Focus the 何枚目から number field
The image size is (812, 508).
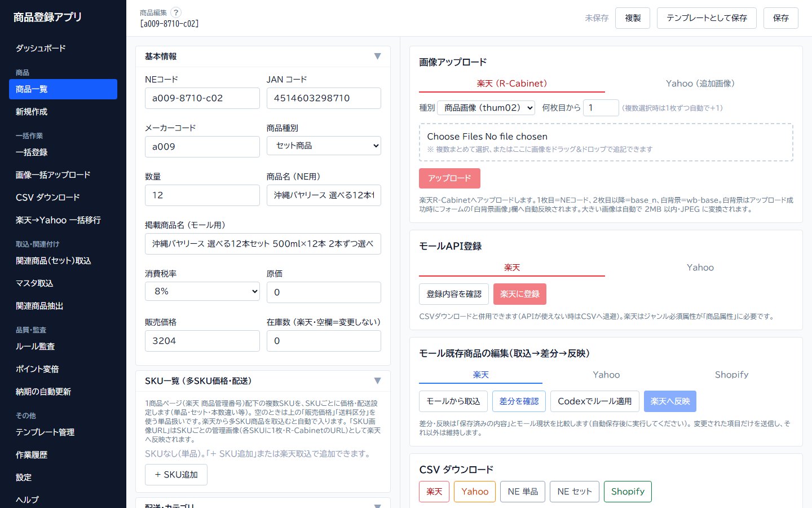coord(601,108)
